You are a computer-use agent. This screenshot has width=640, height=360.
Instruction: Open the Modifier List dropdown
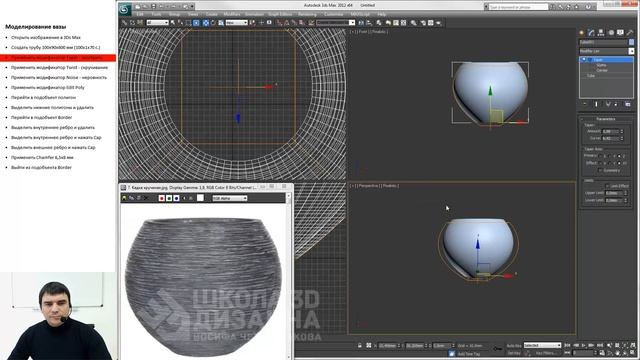click(607, 51)
